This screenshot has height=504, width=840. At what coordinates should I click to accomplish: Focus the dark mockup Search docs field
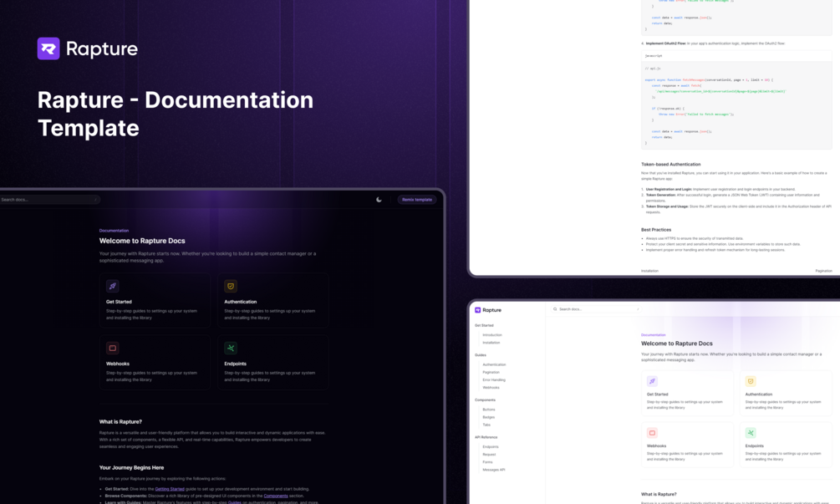pos(50,200)
